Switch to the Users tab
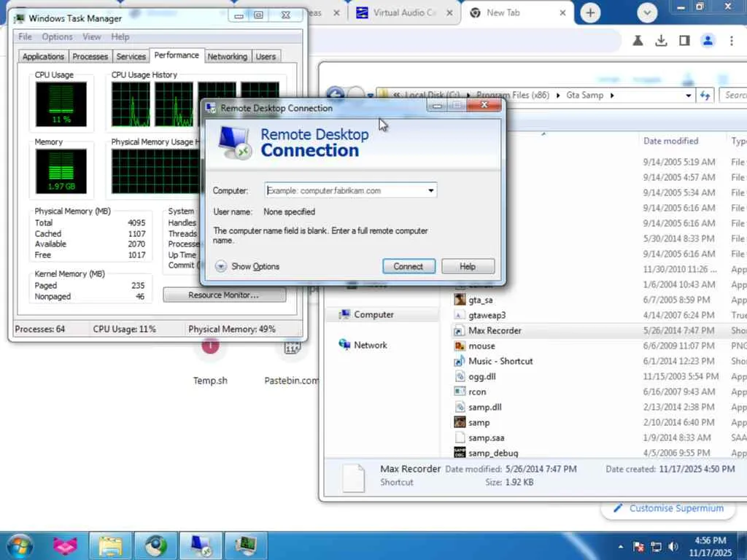The width and height of the screenshot is (747, 560). click(266, 57)
